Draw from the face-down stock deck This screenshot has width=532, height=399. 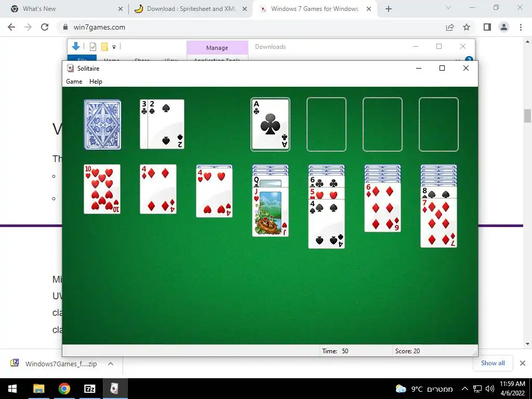click(x=102, y=125)
